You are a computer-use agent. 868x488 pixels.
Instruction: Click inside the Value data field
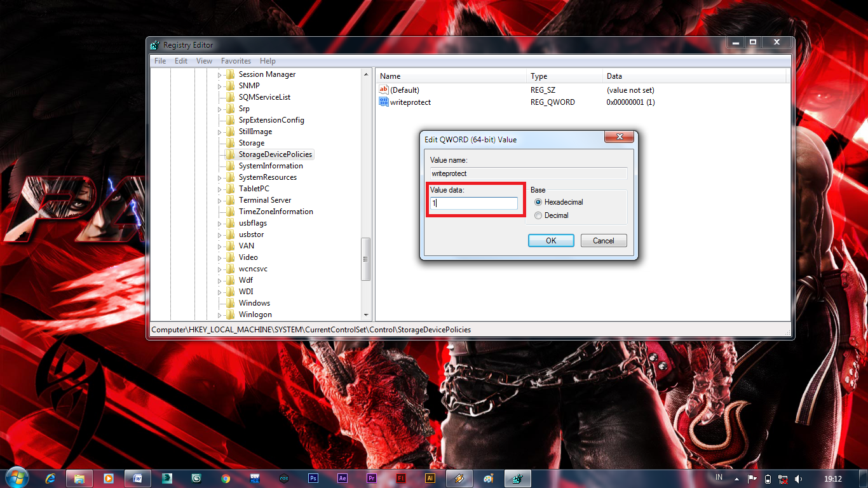(473, 203)
